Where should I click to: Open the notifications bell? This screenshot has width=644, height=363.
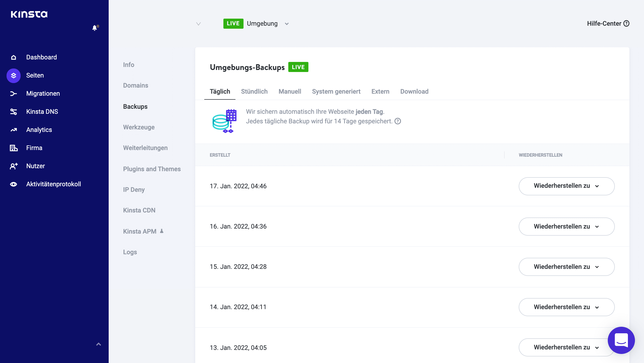point(95,28)
